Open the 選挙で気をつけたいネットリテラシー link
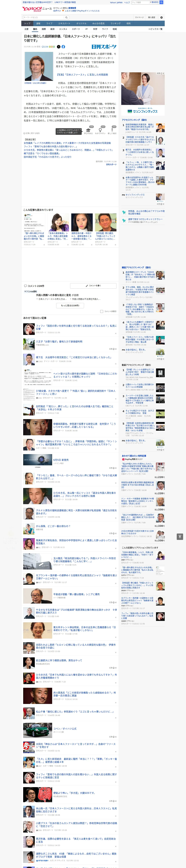 click(145, 219)
